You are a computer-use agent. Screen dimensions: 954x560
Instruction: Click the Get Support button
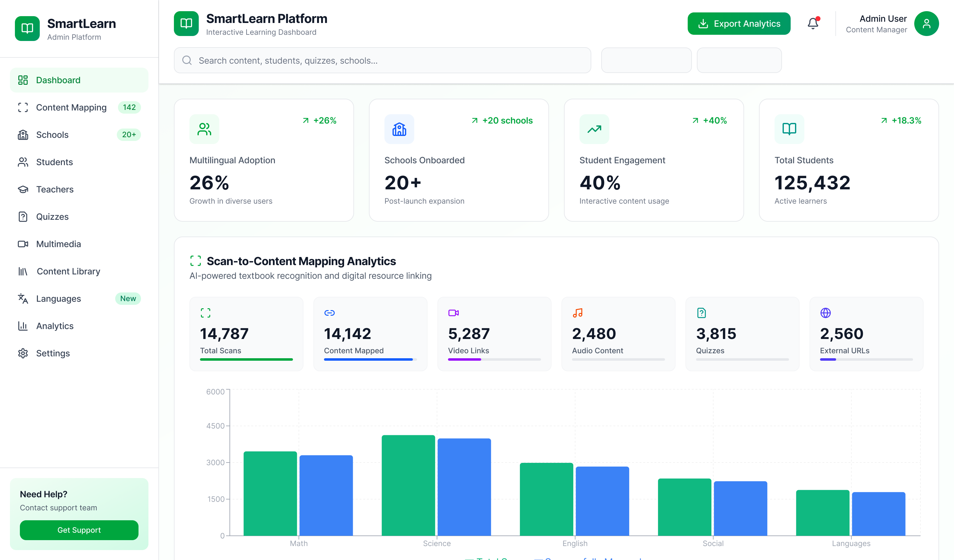[x=79, y=530]
